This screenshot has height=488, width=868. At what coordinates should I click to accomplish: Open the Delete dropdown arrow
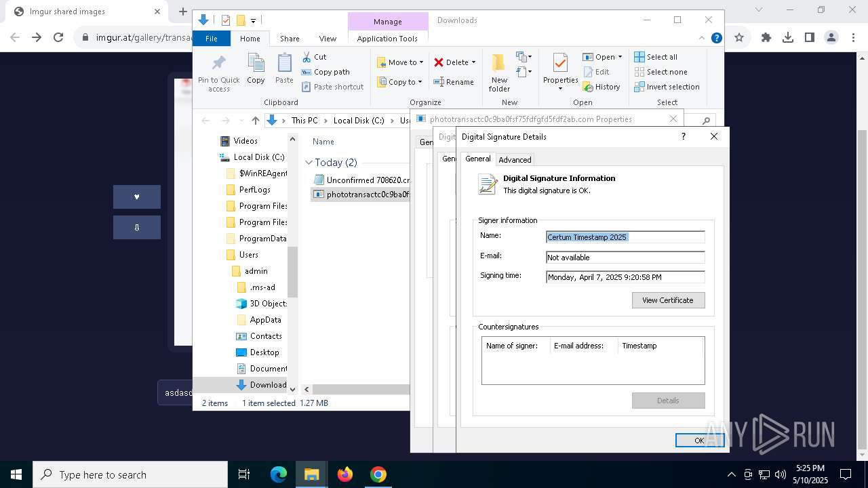[x=473, y=62]
